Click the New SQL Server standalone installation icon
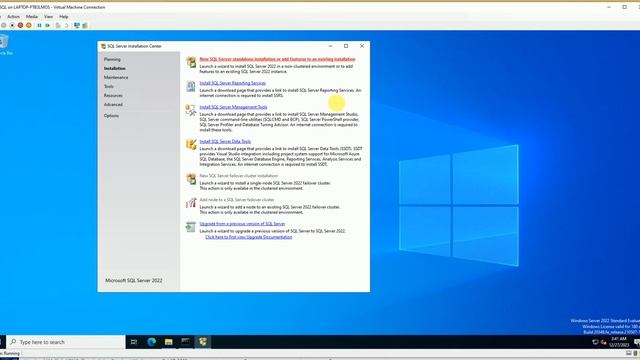 point(191,62)
